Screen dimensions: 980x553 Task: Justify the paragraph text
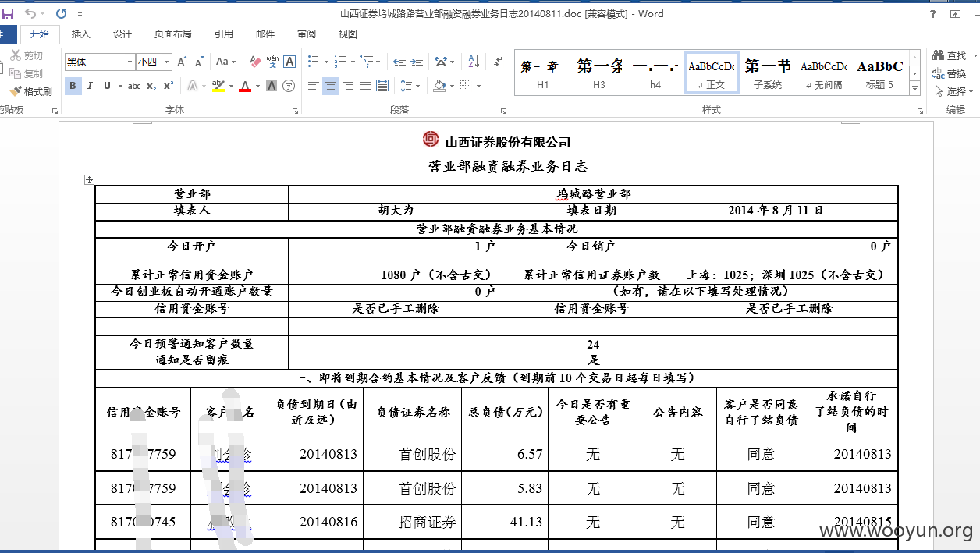(365, 86)
